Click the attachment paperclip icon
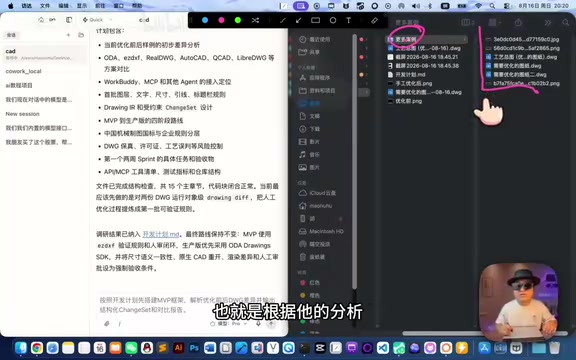The height and width of the screenshot is (360, 576). coord(107,324)
